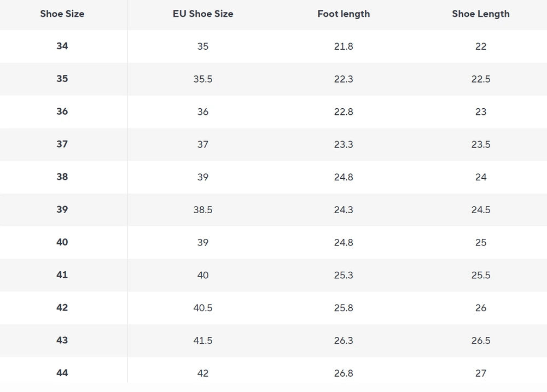Click foot length 26.8 cell
The height and width of the screenshot is (392, 547).
click(344, 373)
